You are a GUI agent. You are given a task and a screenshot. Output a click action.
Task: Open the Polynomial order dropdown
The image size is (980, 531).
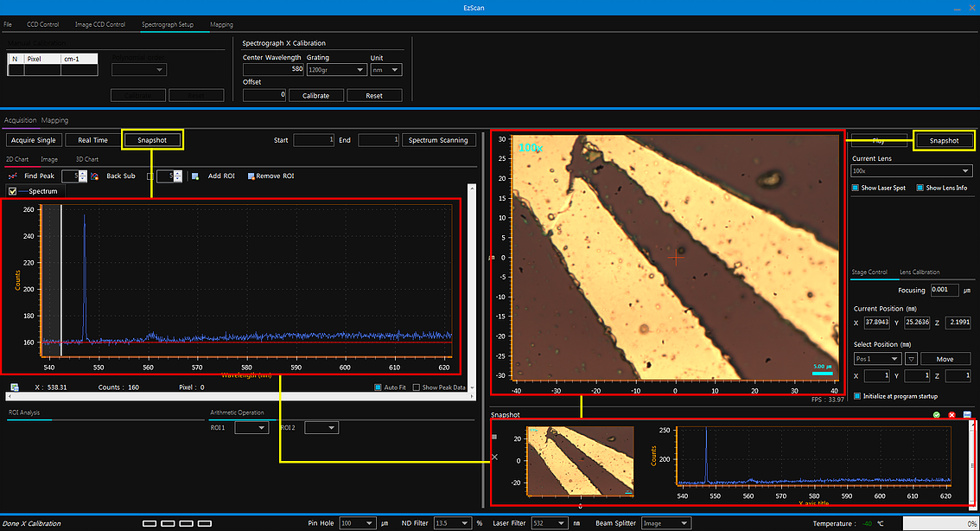(x=139, y=70)
